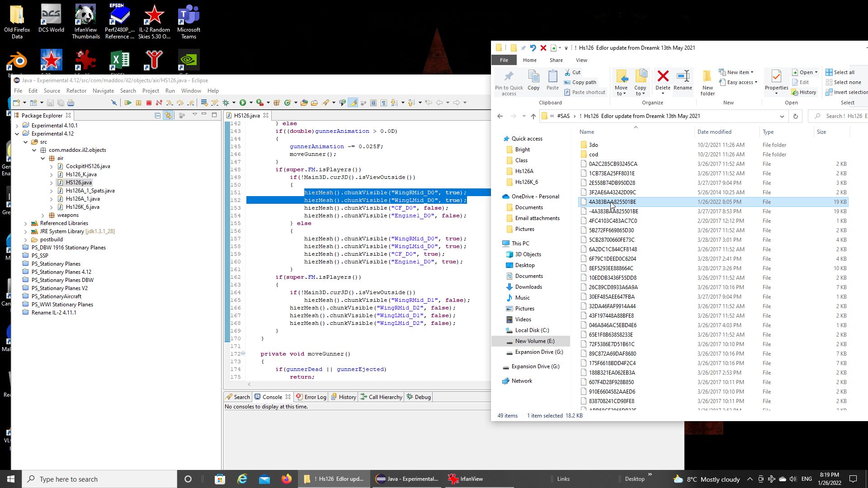Toggle Mark Occurrences highlighter in toolbar
868x488 pixels.
[x=353, y=103]
